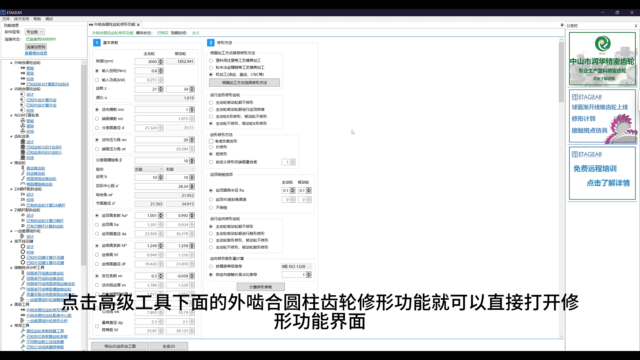Screen dimensions: 640x360
Task: Click icon beside 一齿差摆线针轮修形分析
Action: click(x=23, y=321)
